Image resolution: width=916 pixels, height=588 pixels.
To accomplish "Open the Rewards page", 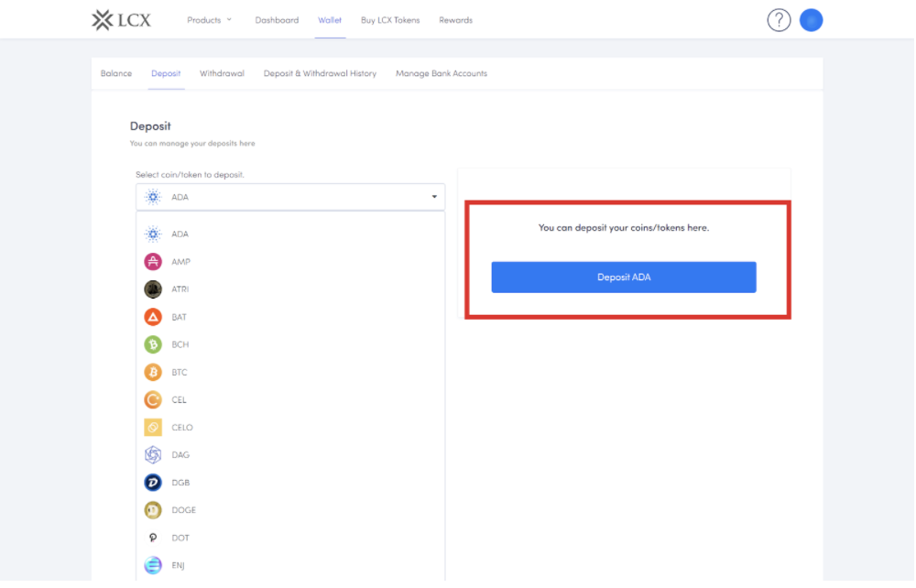I will coord(455,20).
